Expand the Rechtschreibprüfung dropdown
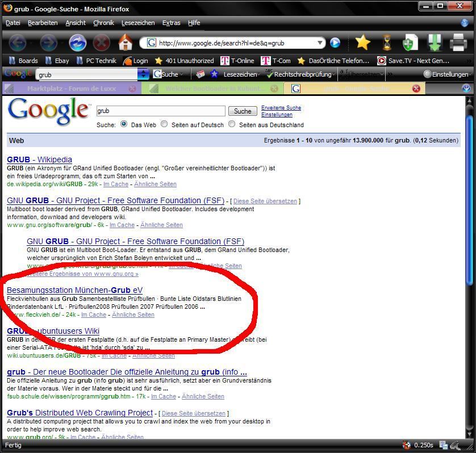This screenshot has width=476, height=453. 333,74
